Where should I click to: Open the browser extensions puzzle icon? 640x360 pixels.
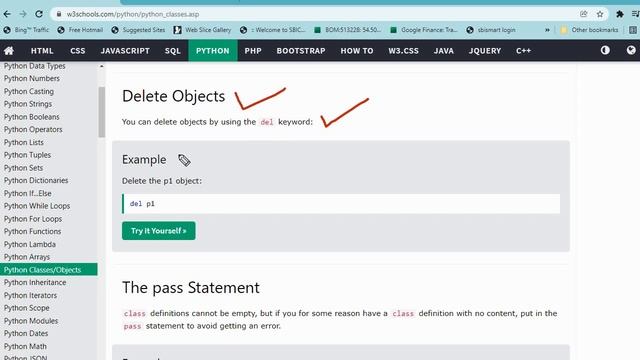click(620, 14)
